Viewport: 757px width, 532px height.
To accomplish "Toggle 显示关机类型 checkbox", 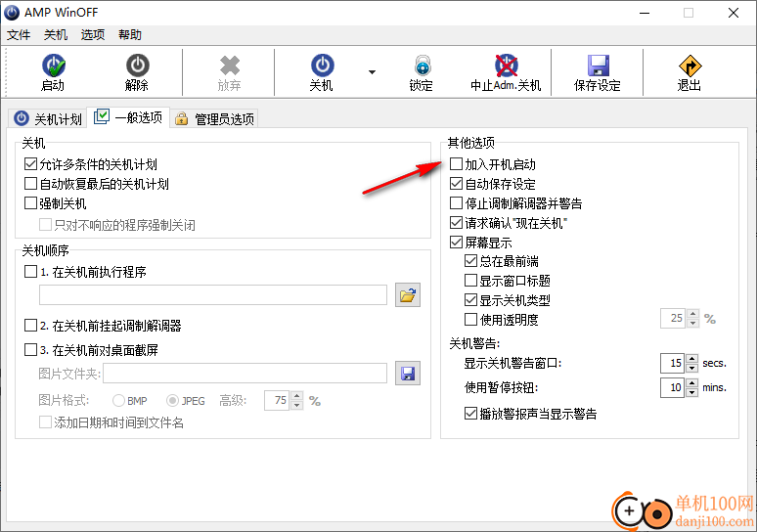I will coord(470,300).
